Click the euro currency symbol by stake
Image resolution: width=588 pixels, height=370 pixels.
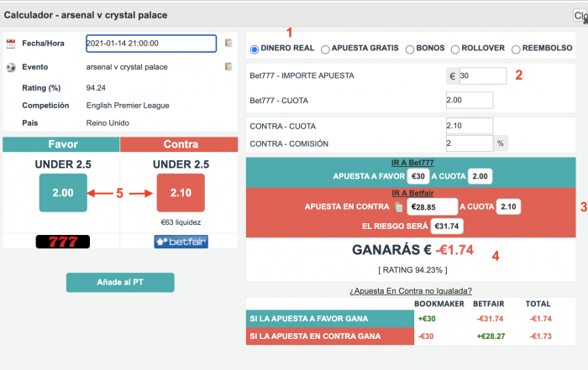(453, 76)
